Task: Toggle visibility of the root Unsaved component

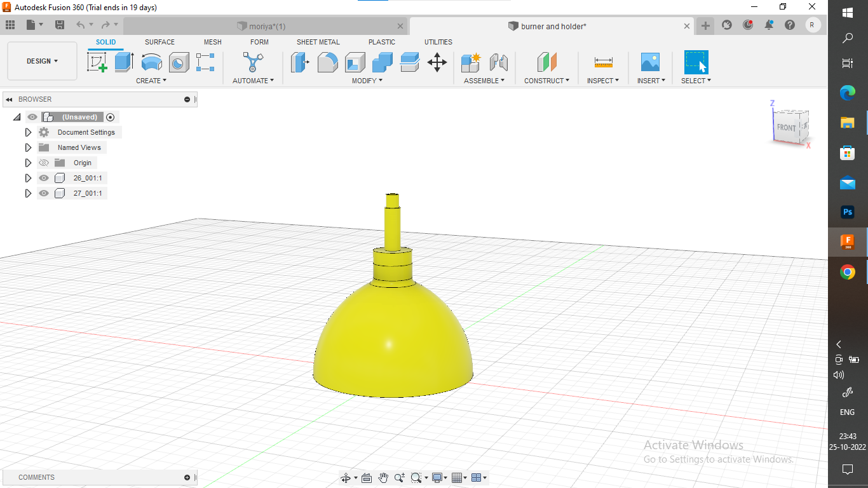Action: 32,117
